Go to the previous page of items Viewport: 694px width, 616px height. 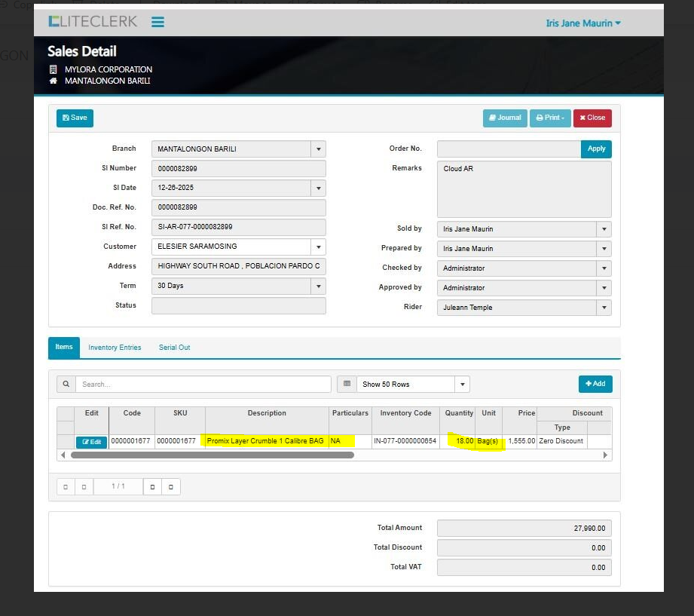click(84, 487)
